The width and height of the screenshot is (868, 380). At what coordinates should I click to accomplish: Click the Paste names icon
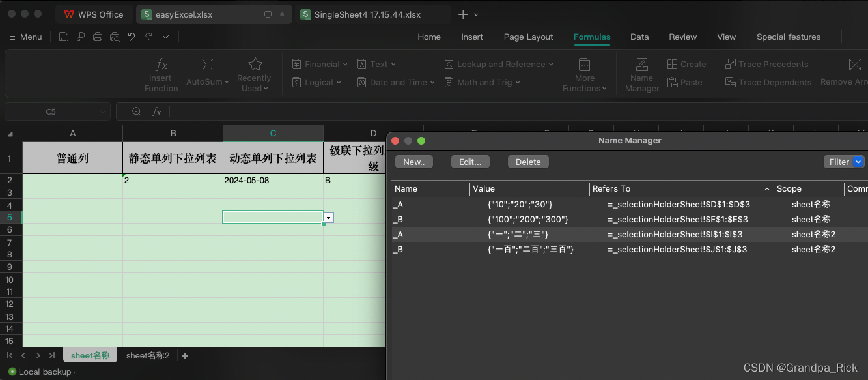pyautogui.click(x=686, y=82)
